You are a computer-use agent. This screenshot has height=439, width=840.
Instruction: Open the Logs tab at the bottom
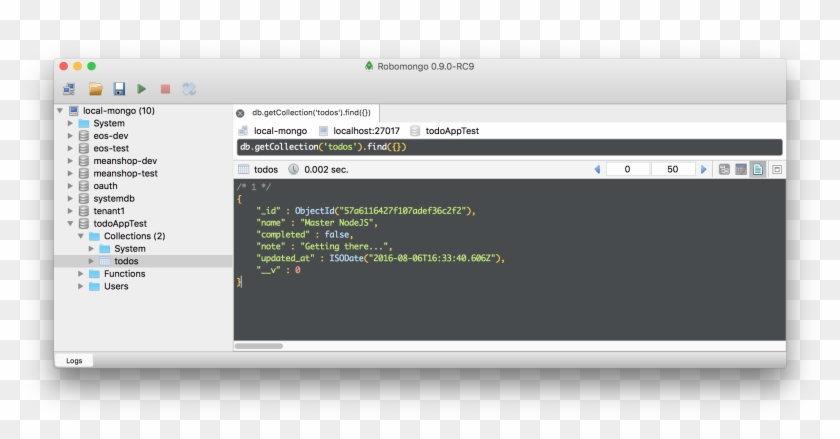pos(74,360)
